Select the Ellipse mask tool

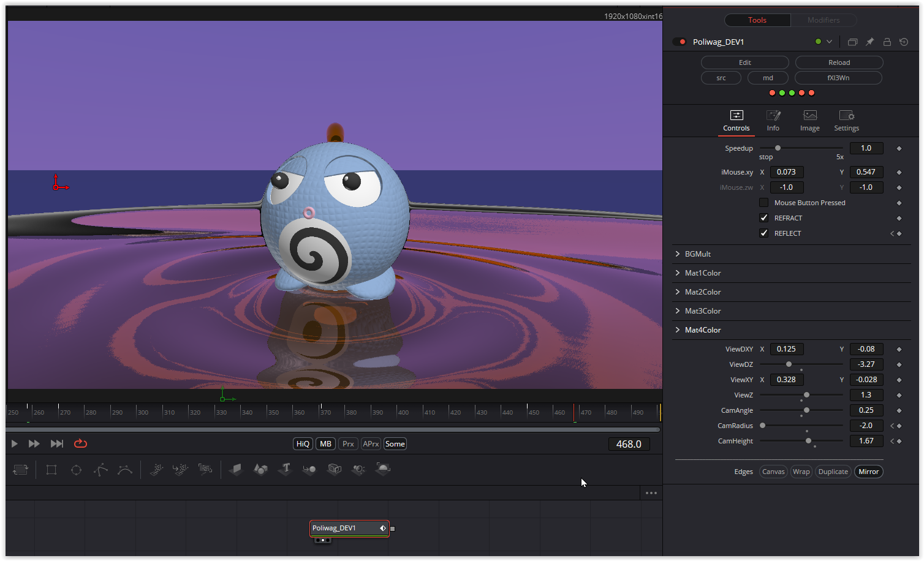[76, 470]
